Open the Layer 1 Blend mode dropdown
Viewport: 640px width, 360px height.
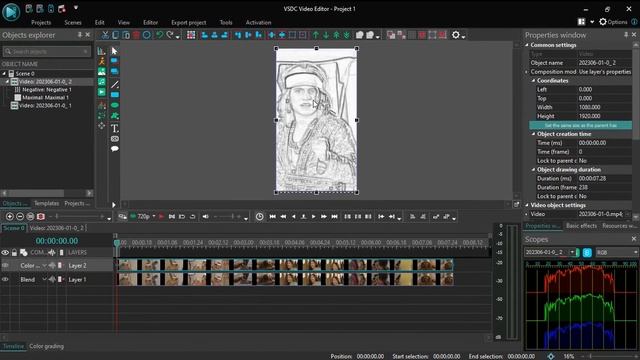(44, 280)
